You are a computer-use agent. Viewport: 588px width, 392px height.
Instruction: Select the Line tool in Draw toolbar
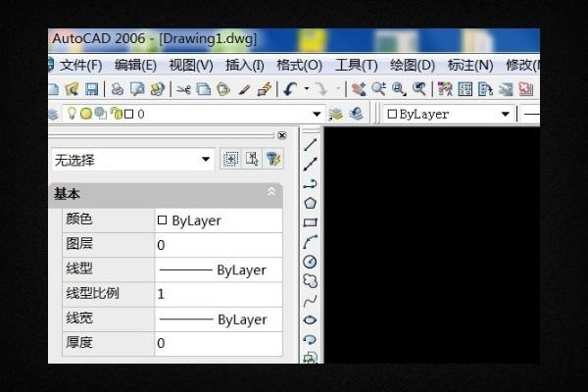310,144
